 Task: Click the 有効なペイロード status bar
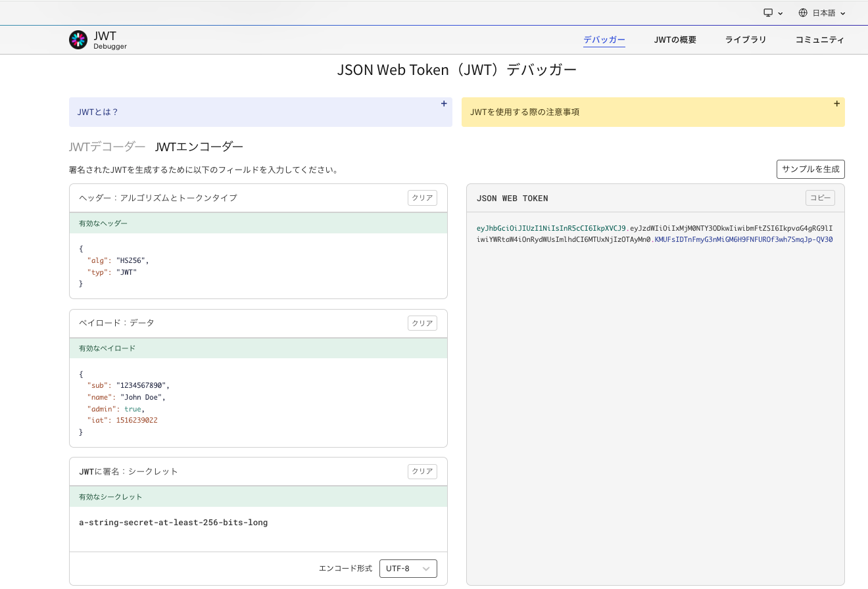pos(258,348)
